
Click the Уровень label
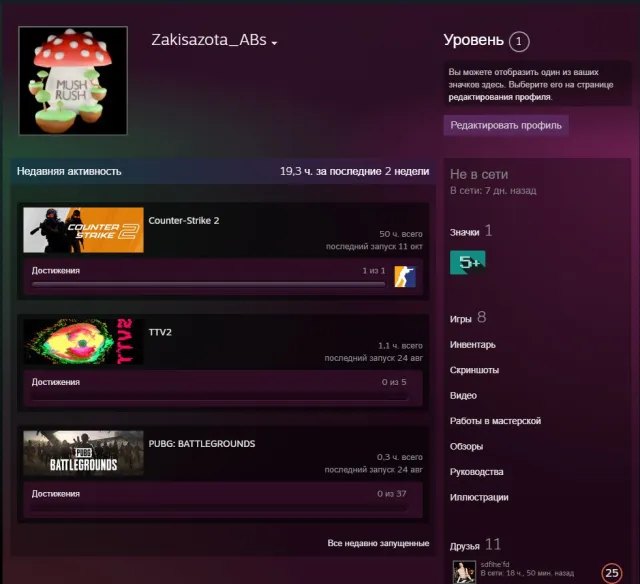[474, 40]
